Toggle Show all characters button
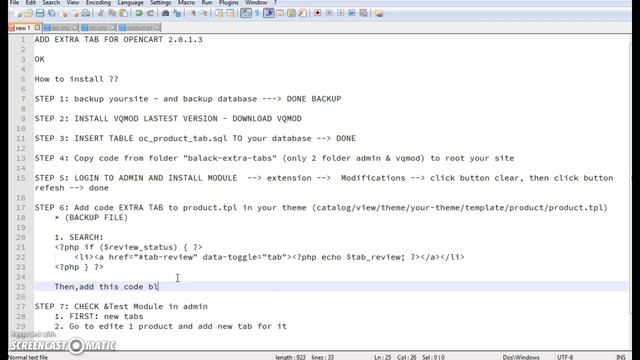The image size is (640, 360). pyautogui.click(x=257, y=13)
